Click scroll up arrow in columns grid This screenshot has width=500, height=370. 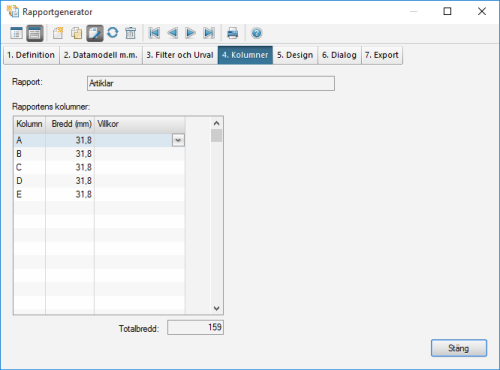216,123
